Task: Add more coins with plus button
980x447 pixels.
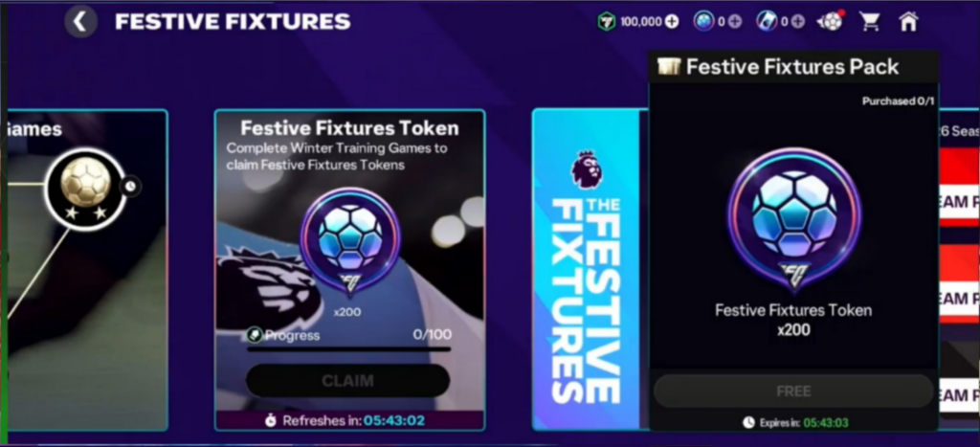Action: tap(672, 22)
